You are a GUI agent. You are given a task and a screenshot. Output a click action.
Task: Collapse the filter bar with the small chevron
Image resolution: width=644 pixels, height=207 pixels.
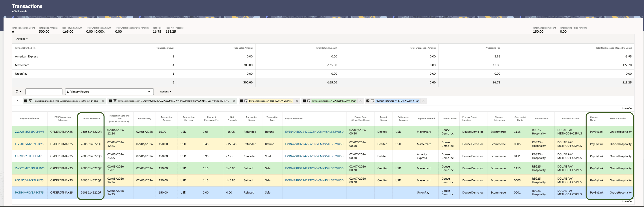(x=17, y=101)
